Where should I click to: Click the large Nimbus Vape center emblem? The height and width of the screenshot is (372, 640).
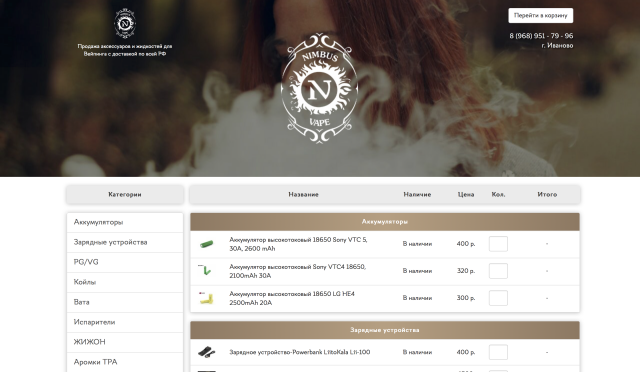pyautogui.click(x=320, y=88)
